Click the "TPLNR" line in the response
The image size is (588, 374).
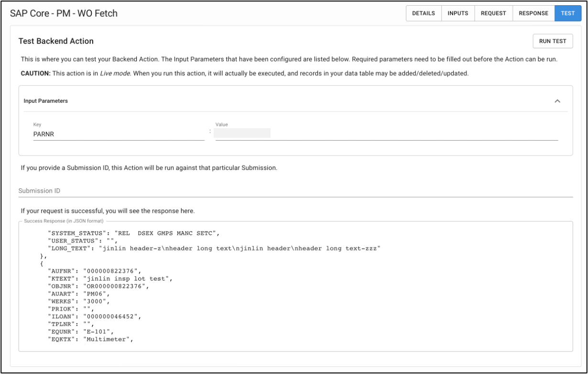pos(71,325)
